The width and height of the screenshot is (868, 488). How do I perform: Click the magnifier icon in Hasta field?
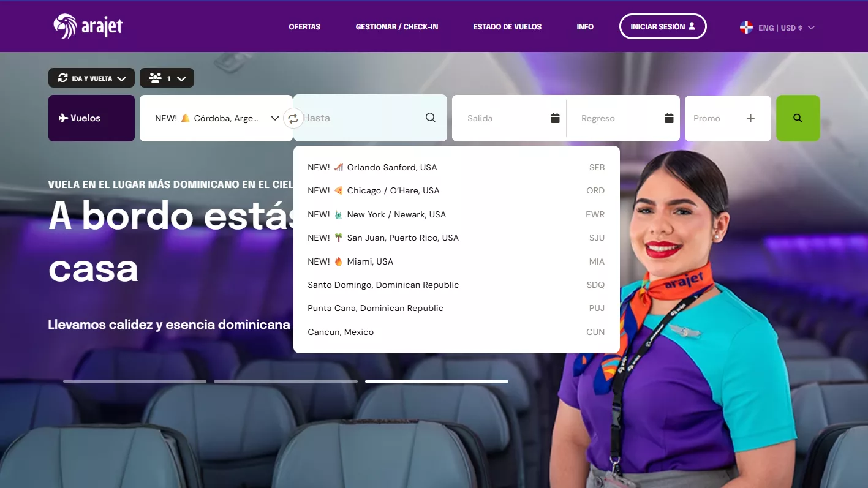[431, 118]
